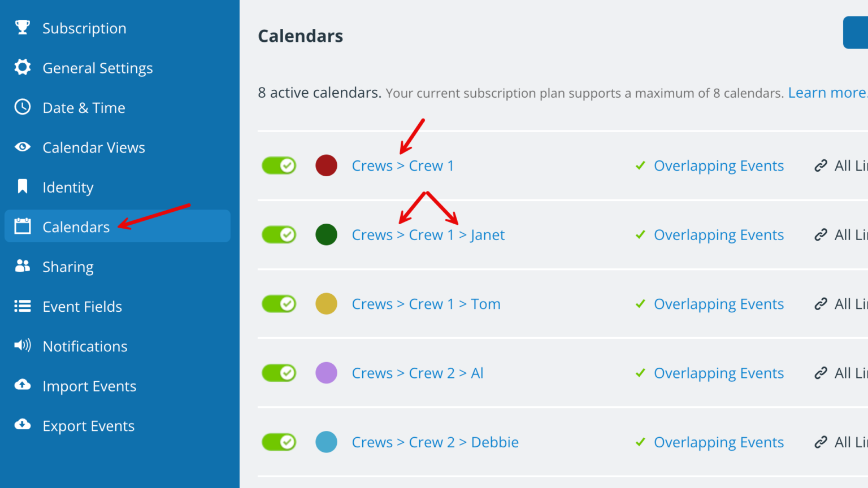
Task: Select Calendars in the sidebar menu
Action: pyautogui.click(x=76, y=226)
